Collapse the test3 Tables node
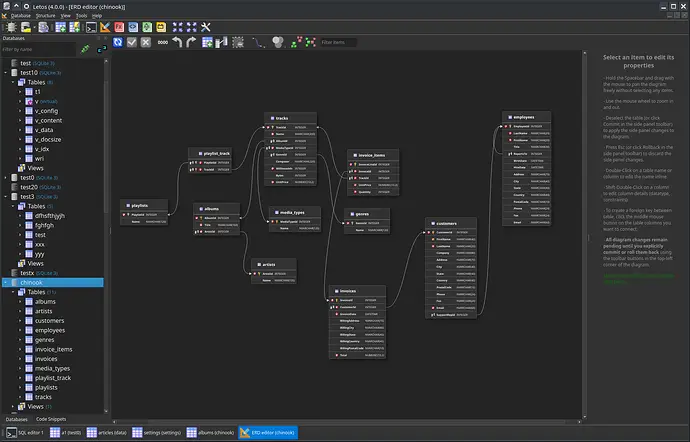Image resolution: width=690 pixels, height=442 pixels. coord(13,206)
